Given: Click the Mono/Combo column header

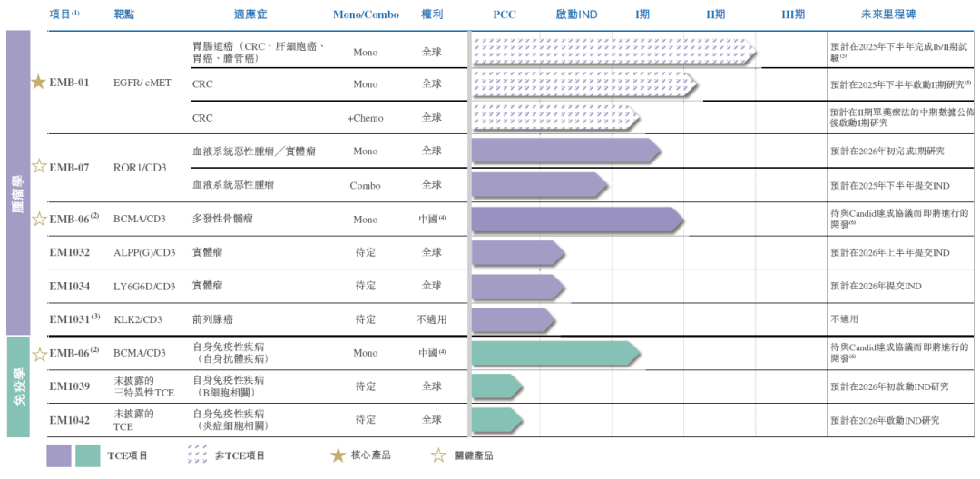Looking at the screenshot, I should point(366,15).
